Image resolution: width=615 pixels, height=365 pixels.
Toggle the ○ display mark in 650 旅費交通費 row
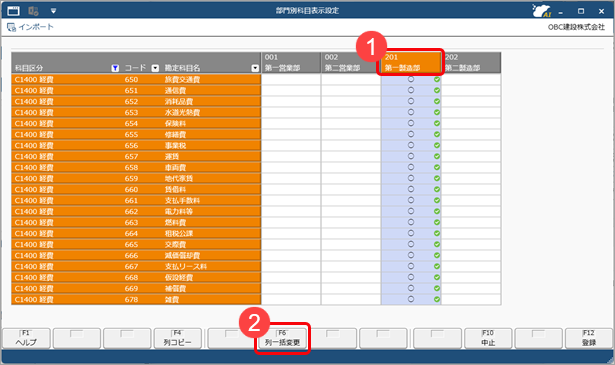411,79
